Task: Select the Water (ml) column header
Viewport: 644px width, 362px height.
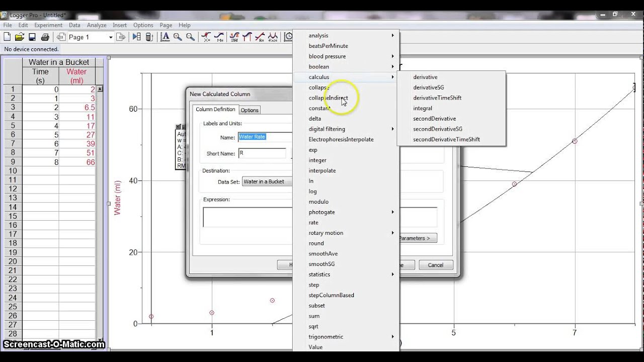Action: [x=77, y=76]
